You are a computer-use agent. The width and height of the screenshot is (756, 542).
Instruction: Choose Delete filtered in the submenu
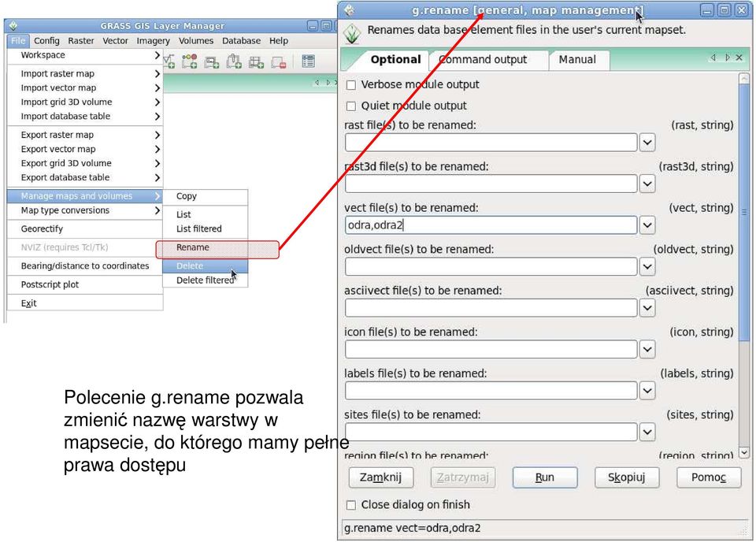[206, 280]
